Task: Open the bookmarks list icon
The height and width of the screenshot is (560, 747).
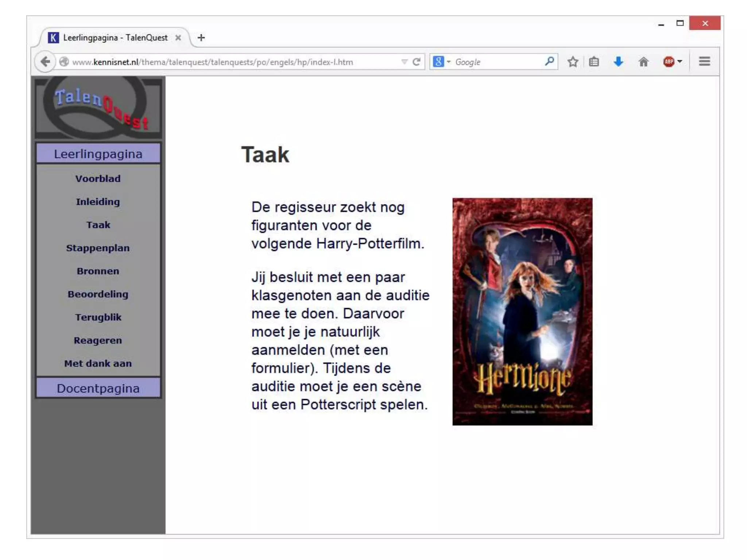Action: [x=594, y=62]
